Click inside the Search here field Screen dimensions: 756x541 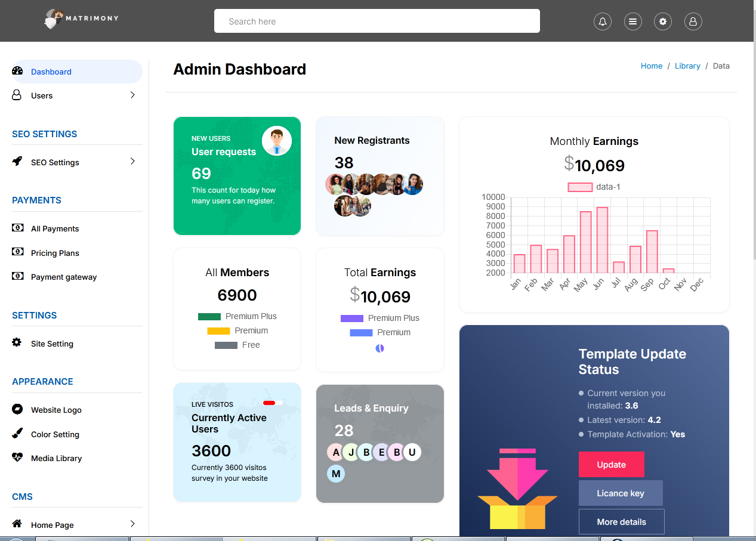click(377, 21)
